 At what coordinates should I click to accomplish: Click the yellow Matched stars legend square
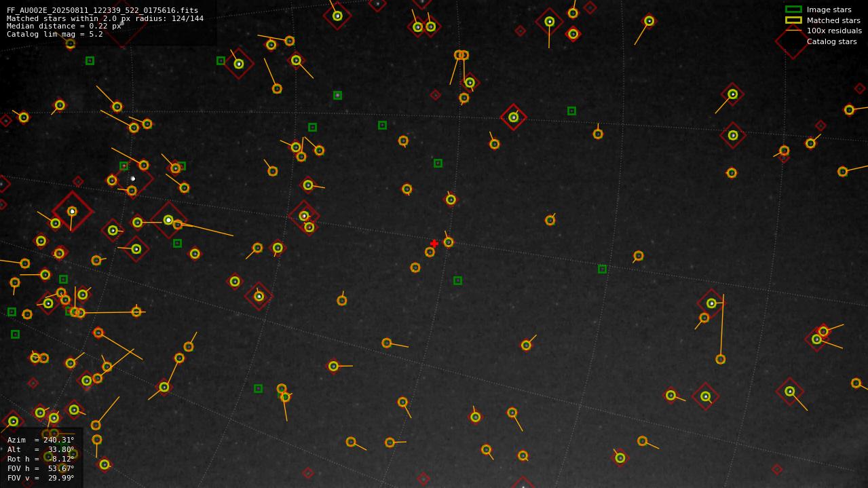793,20
